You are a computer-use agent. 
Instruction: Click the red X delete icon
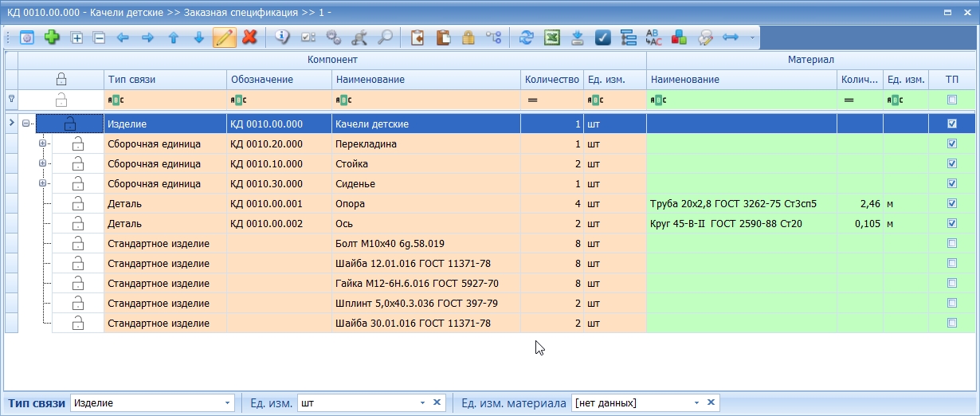[249, 37]
